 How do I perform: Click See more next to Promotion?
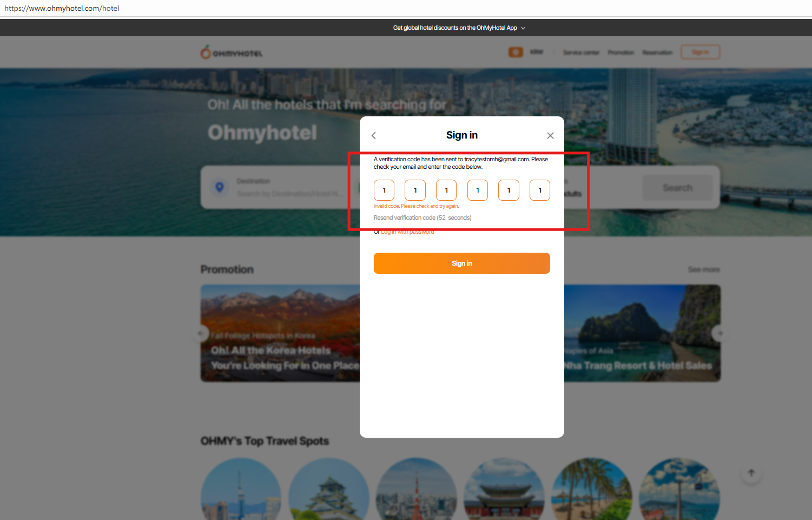tap(704, 269)
